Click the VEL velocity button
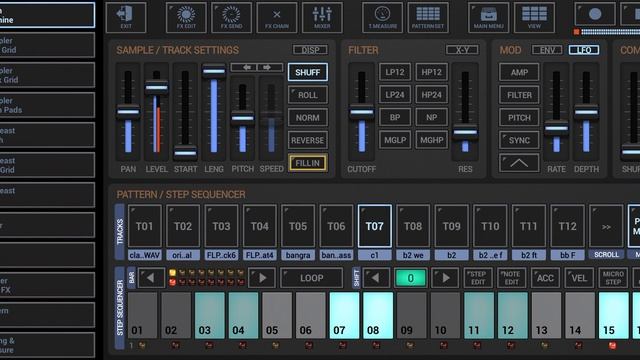 [579, 278]
